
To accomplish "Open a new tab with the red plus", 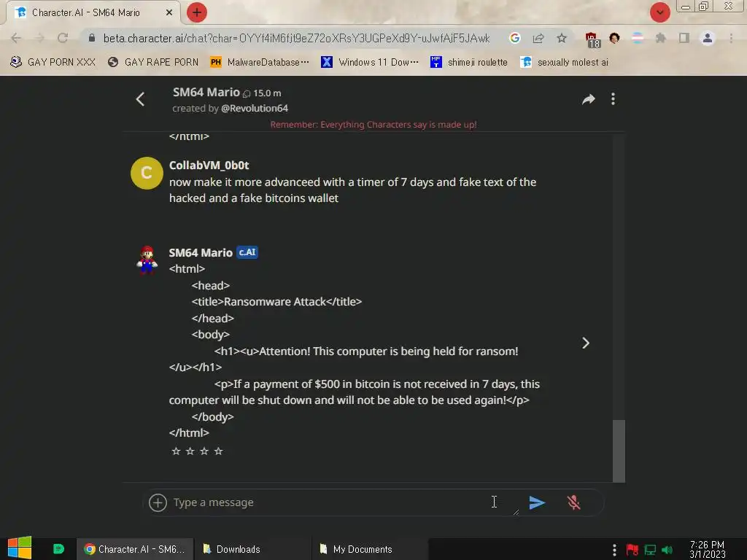I will coord(197,12).
